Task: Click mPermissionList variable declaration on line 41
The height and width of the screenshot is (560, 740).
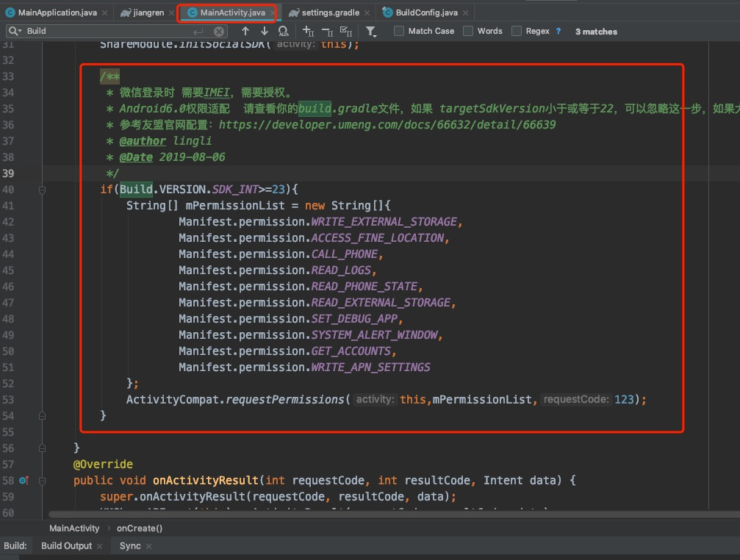Action: click(x=235, y=206)
